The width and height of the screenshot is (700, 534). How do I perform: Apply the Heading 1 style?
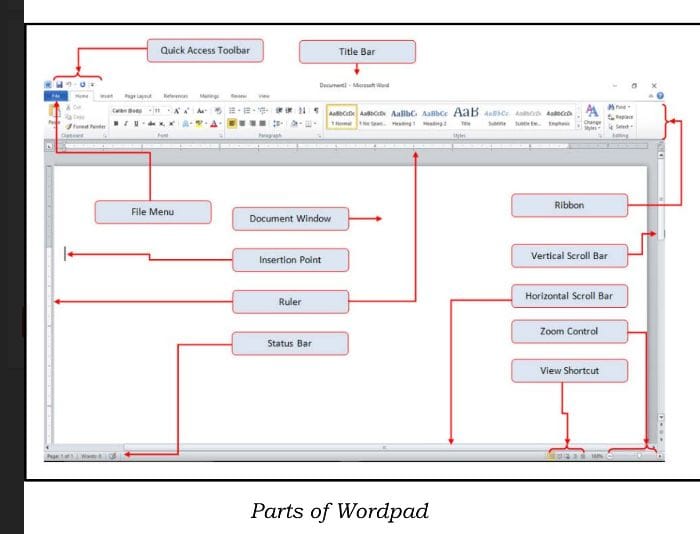(404, 117)
